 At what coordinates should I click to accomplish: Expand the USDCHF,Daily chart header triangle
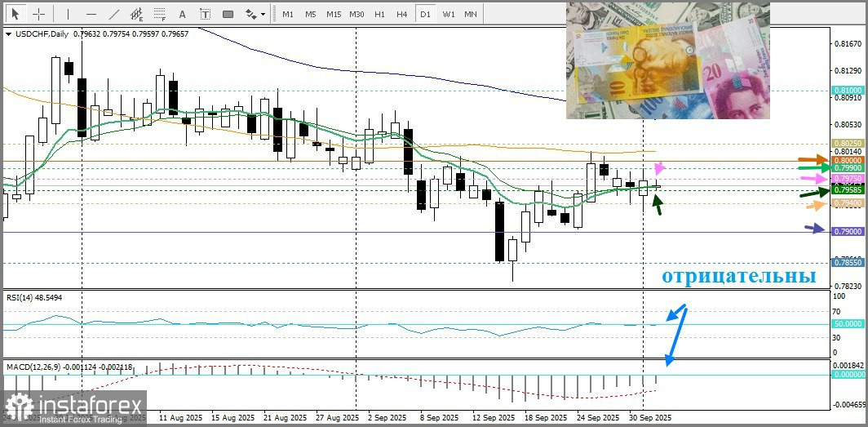(x=8, y=34)
